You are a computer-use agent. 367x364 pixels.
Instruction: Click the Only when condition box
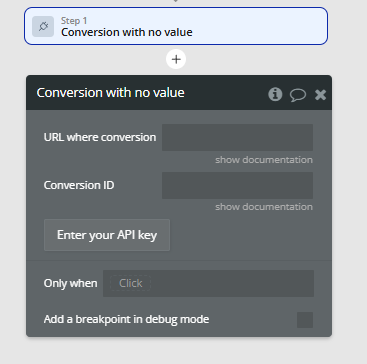click(208, 283)
